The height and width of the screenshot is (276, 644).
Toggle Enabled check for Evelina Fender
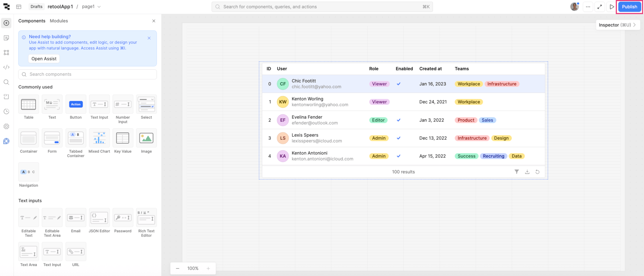coord(399,120)
